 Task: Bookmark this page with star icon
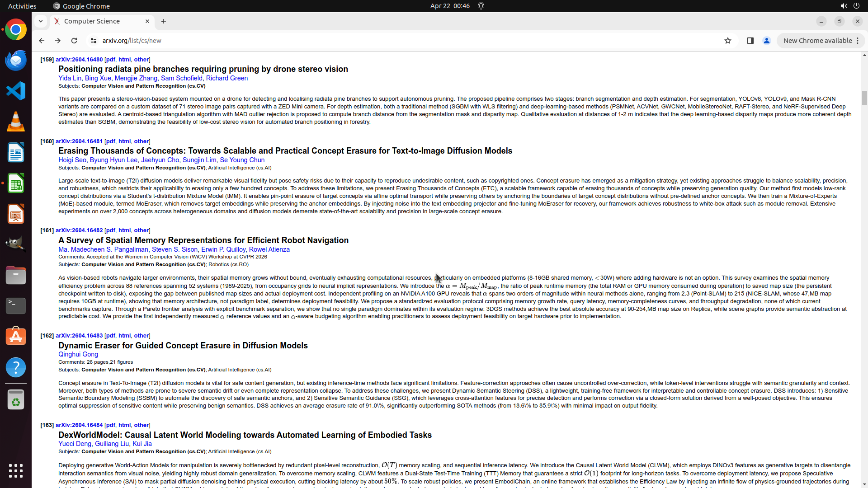point(727,41)
